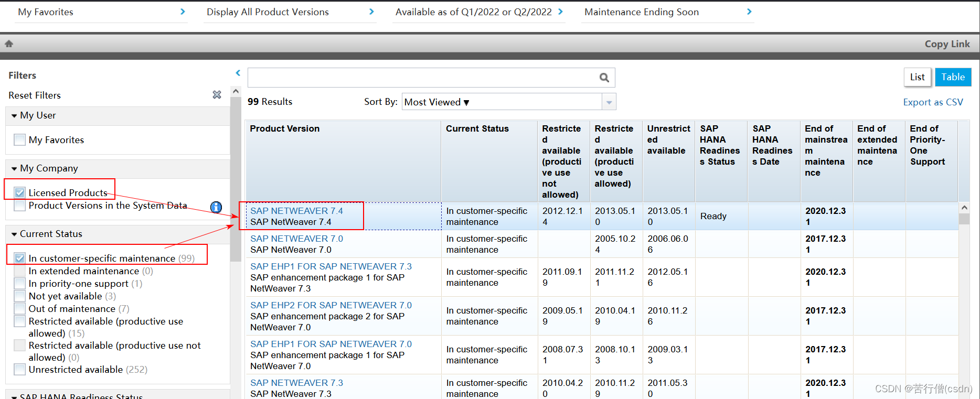The height and width of the screenshot is (399, 980).
Task: Click the Copy Link button
Action: pyautogui.click(x=947, y=44)
